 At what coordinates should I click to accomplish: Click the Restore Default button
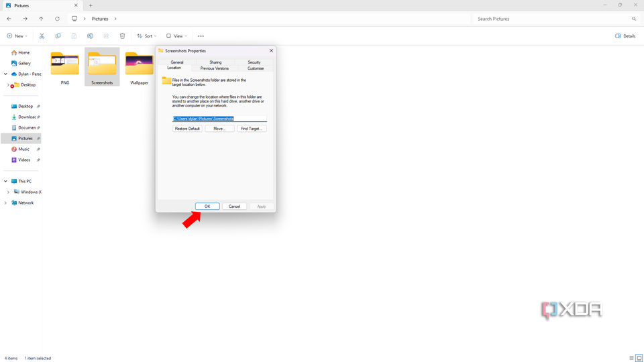pyautogui.click(x=187, y=129)
